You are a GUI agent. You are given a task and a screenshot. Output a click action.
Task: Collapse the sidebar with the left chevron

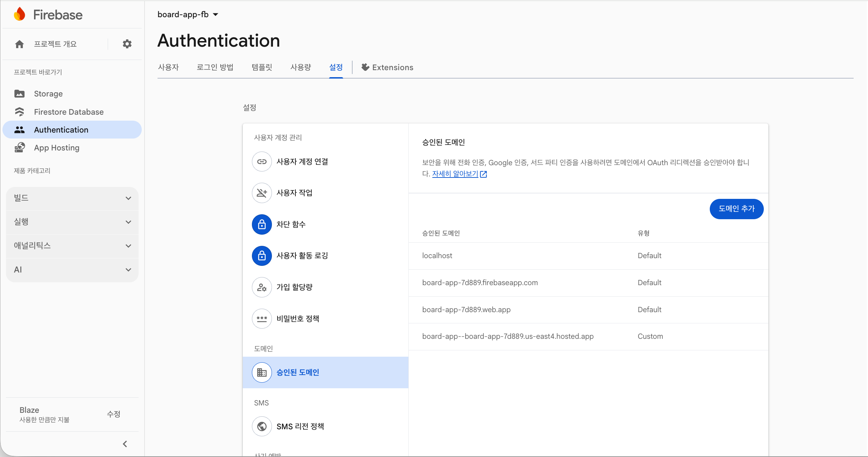125,444
